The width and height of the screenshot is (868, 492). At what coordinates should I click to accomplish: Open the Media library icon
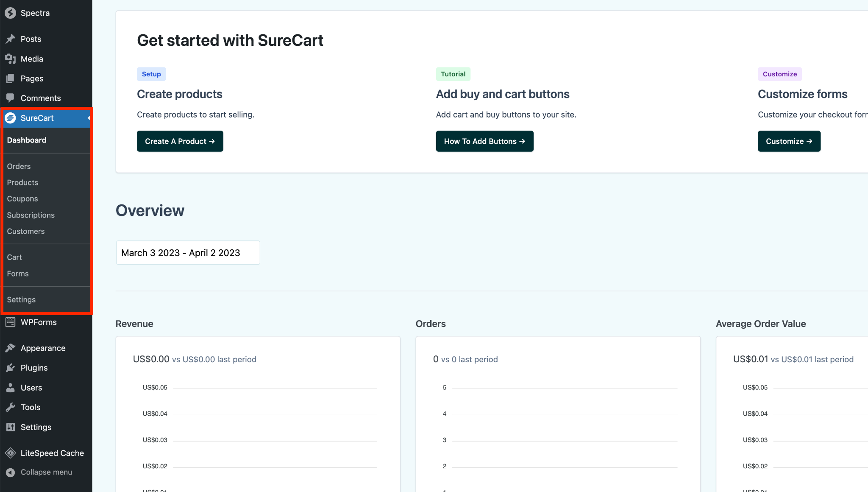11,59
